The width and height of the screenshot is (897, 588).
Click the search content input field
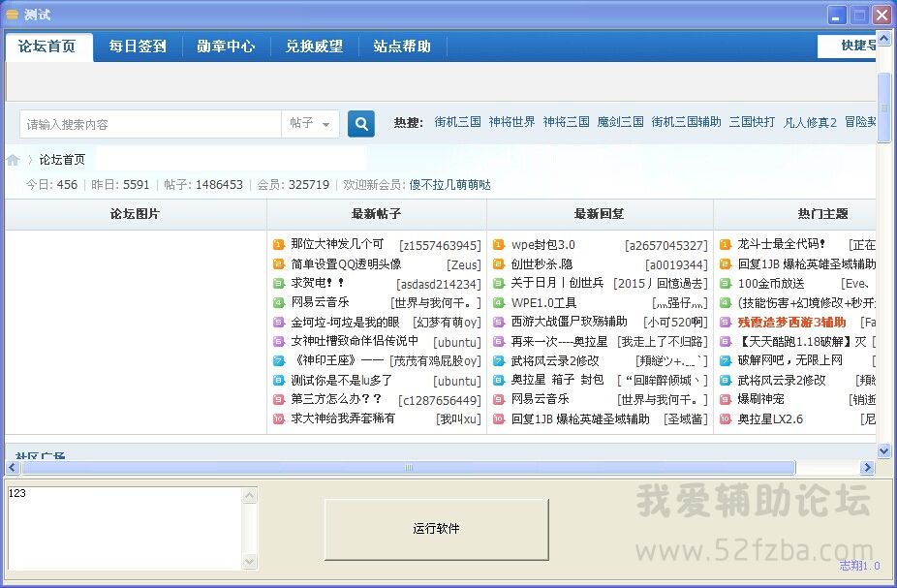tap(150, 124)
